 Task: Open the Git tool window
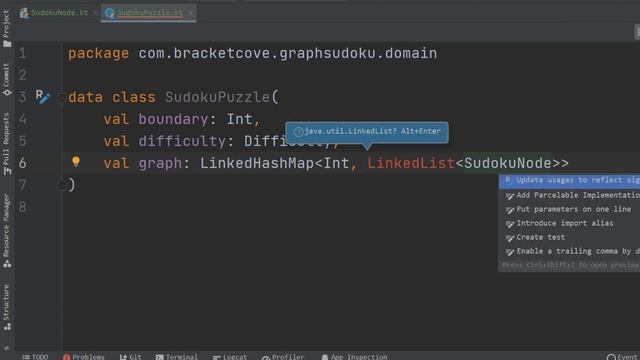click(x=131, y=357)
